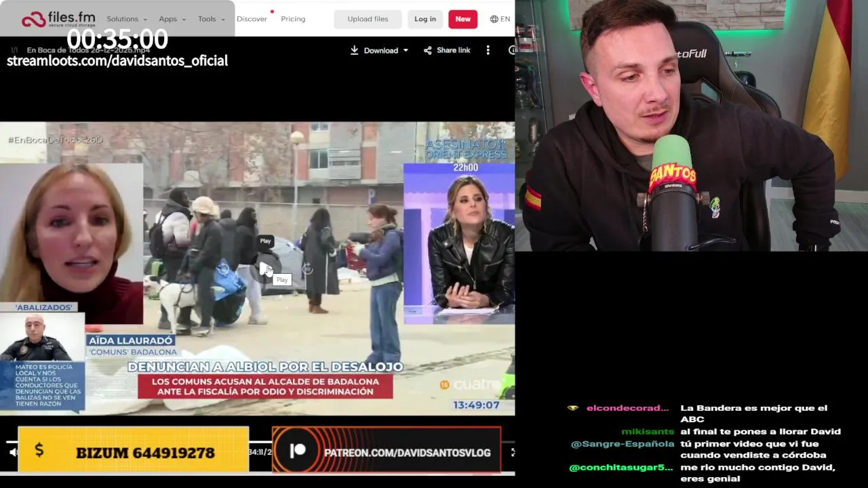Click chat username elcondecorad...
The height and width of the screenshot is (488, 868).
pyautogui.click(x=627, y=408)
